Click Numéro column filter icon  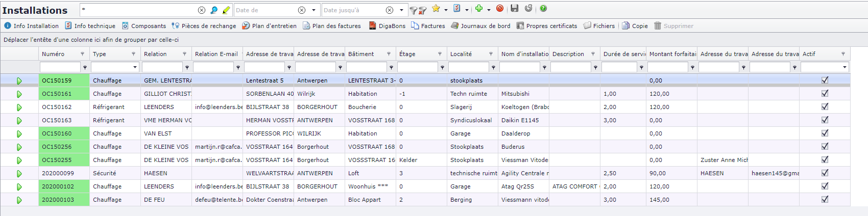click(x=82, y=54)
